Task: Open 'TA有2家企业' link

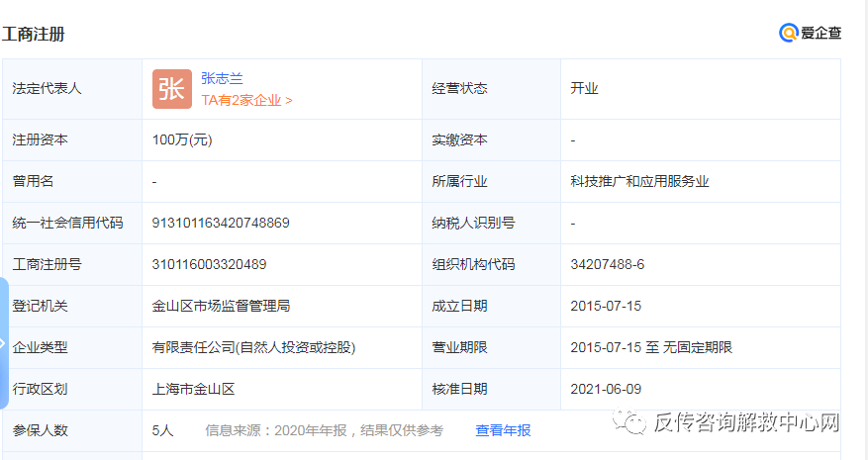Action: 246,100
